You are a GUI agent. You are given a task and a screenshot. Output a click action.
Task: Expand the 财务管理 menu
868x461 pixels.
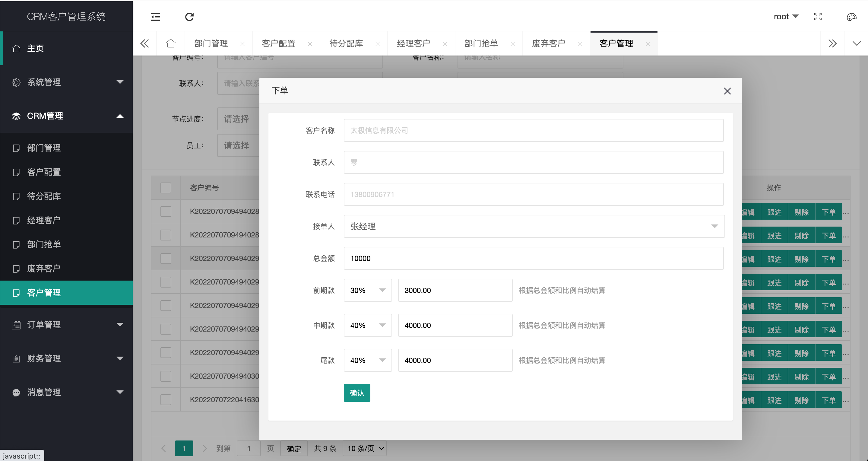(x=120, y=358)
